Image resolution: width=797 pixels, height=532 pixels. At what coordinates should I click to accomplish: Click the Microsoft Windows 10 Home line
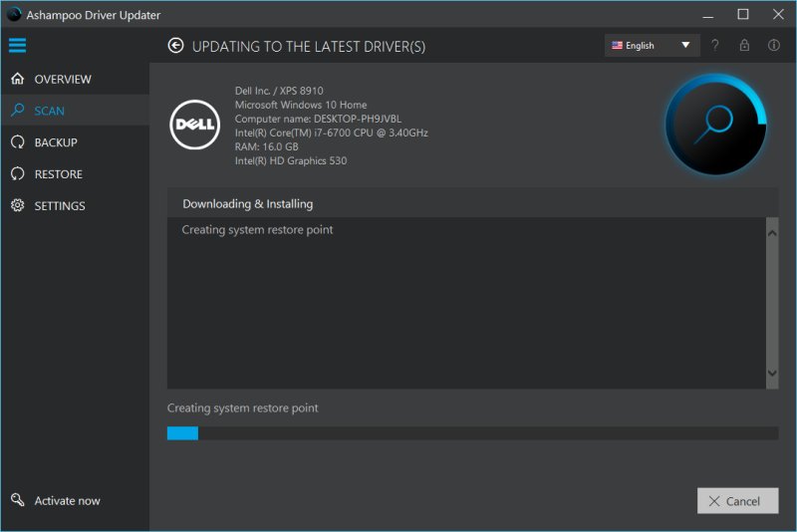[x=301, y=105]
